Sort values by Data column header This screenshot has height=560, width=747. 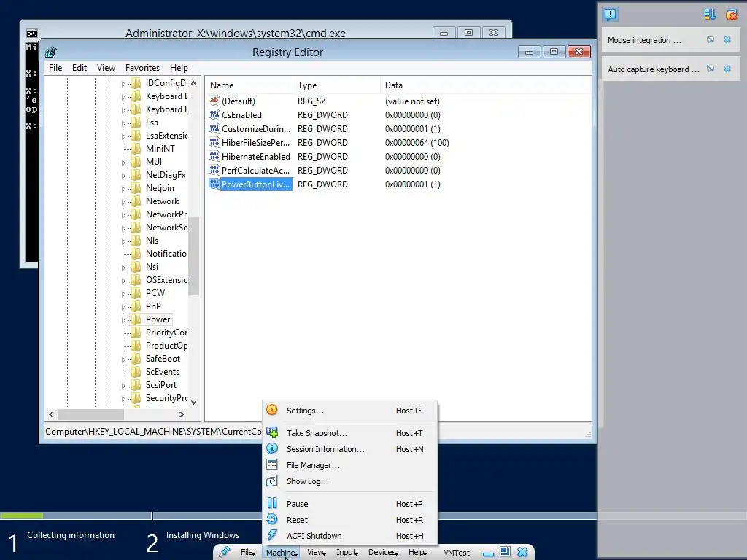(x=486, y=85)
